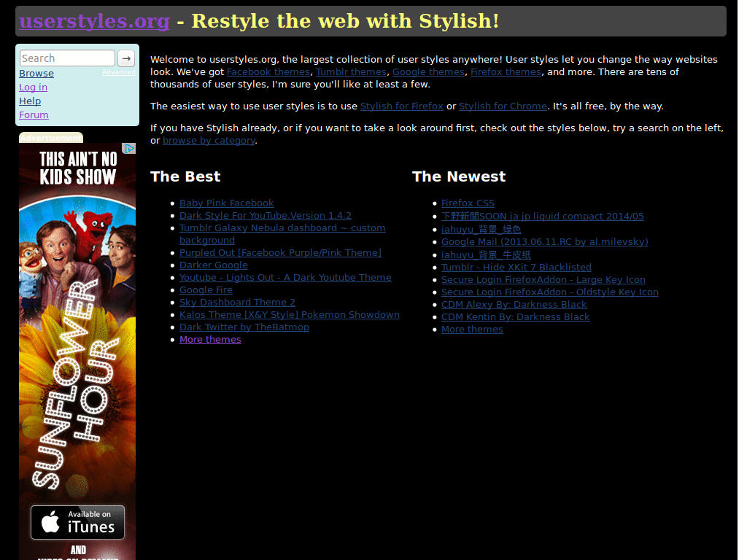Image resolution: width=747 pixels, height=560 pixels.
Task: Open the Firefox themes link
Action: click(x=506, y=72)
